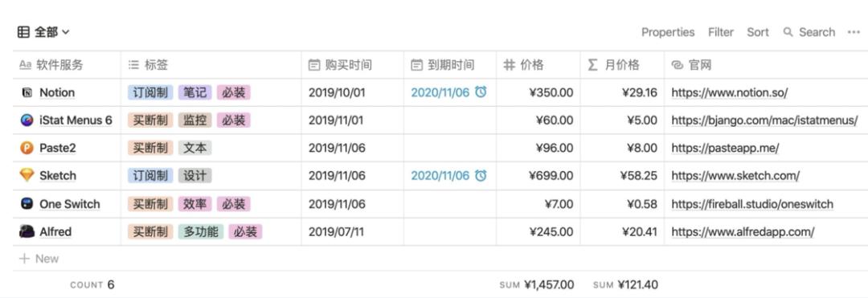This screenshot has height=298, width=868.
Task: Click the One Switch app icon
Action: pos(27,203)
